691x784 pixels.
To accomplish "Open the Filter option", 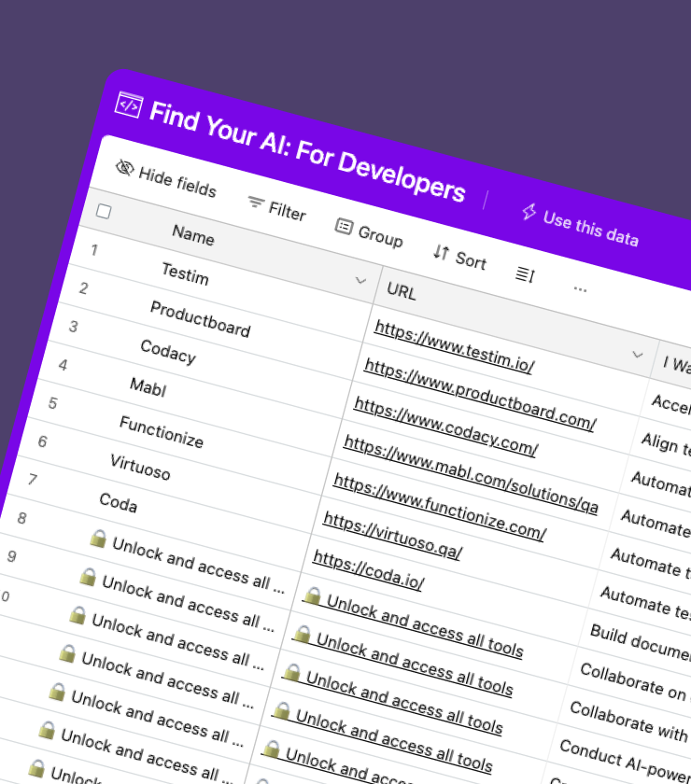I will [277, 208].
